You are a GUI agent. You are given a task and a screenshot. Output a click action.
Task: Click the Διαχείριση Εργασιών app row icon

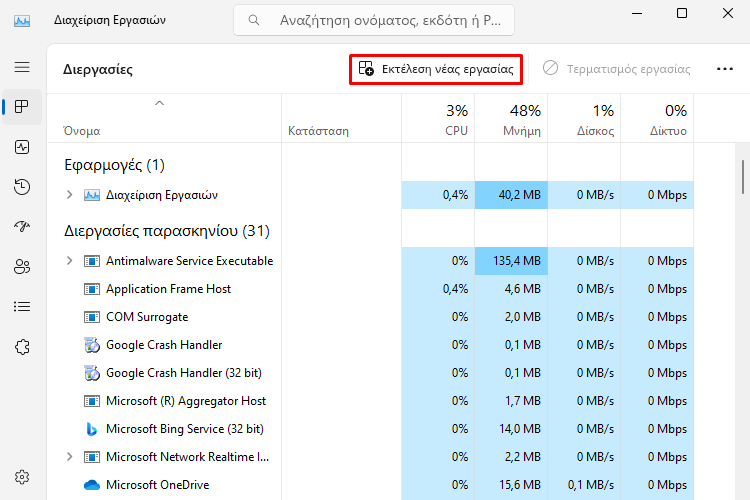pos(92,195)
